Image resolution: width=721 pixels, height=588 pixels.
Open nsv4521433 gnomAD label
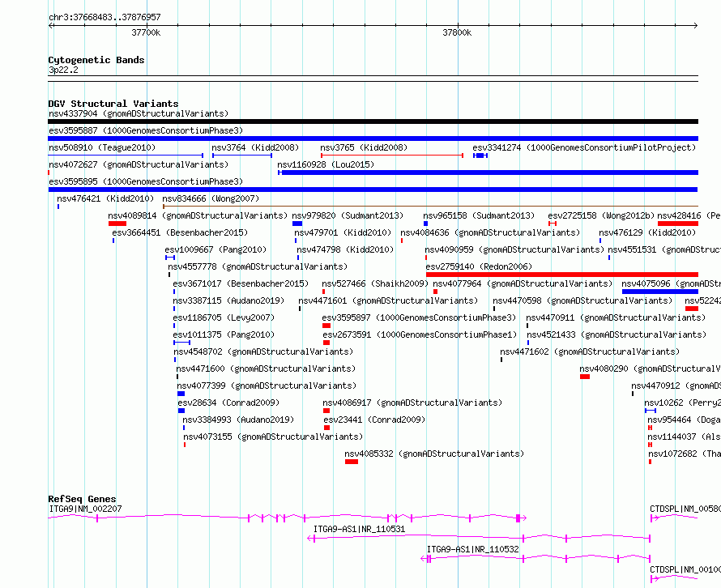click(616, 334)
